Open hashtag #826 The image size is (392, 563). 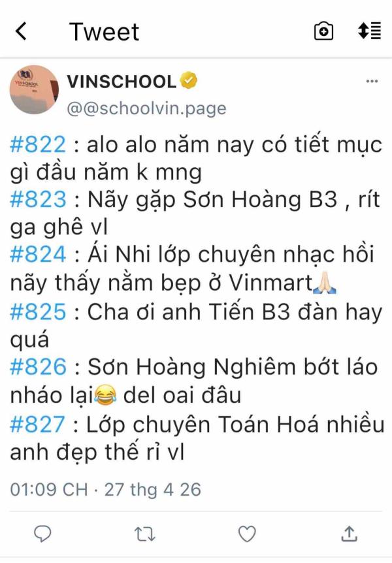(x=38, y=366)
